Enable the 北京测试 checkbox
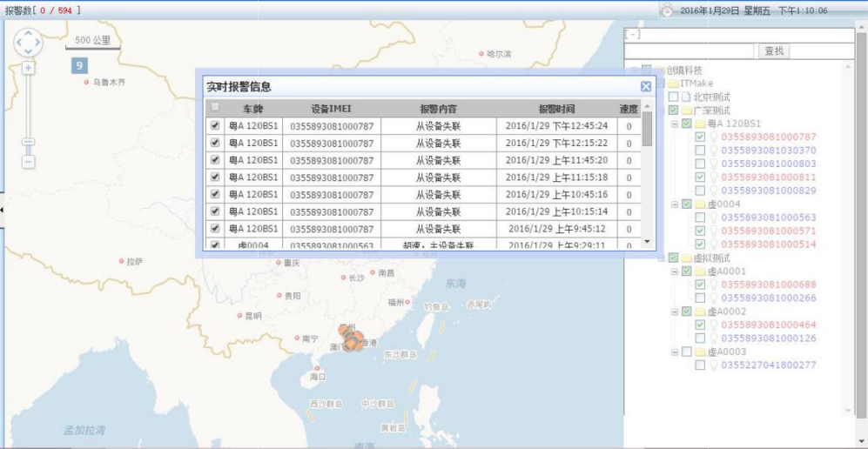The width and height of the screenshot is (868, 449). 673,97
